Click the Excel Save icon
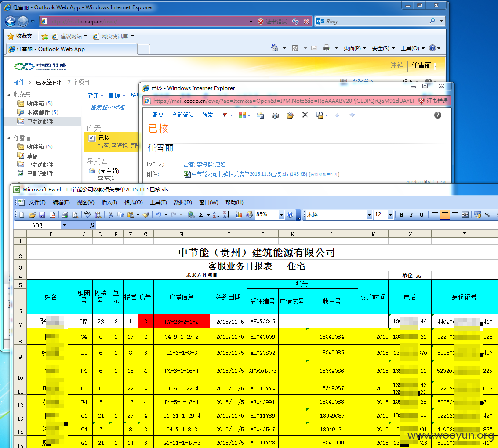This screenshot has height=448, width=498. click(x=42, y=215)
